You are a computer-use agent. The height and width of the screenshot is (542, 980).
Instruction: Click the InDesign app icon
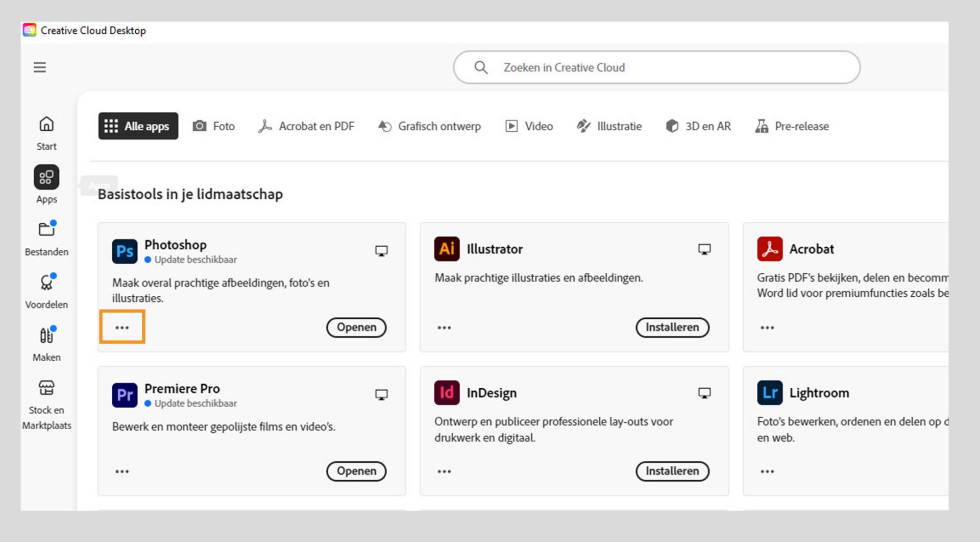(447, 393)
